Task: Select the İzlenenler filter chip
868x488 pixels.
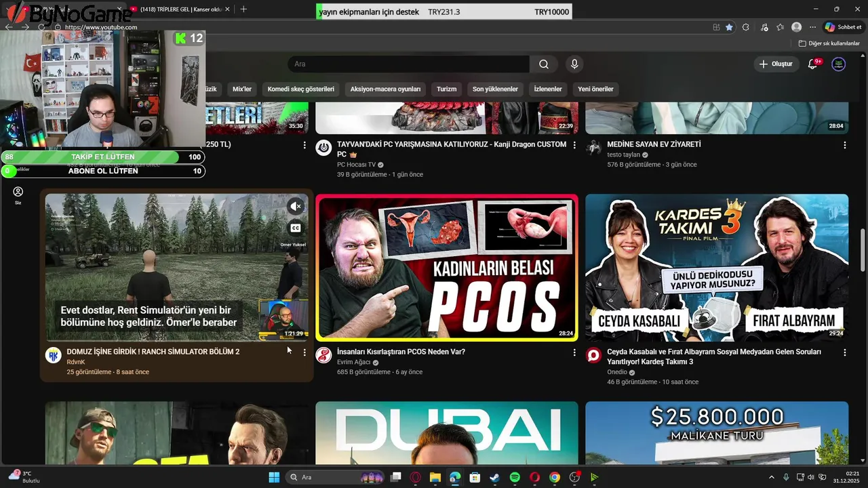Action: point(548,89)
